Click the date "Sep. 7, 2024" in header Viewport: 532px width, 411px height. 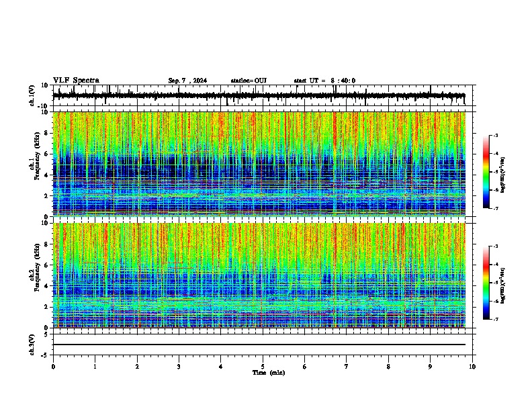[x=187, y=81]
